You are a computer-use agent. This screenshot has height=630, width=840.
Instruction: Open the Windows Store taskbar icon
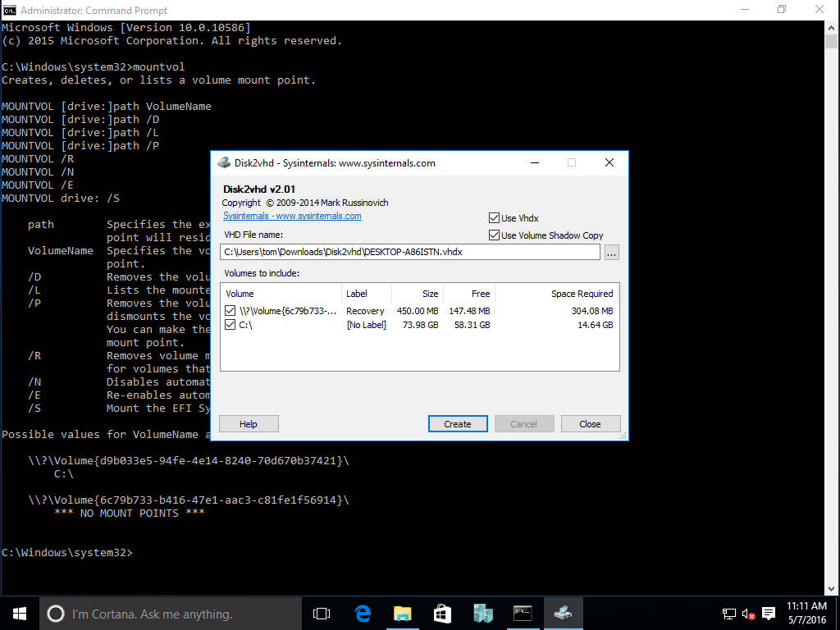[443, 613]
